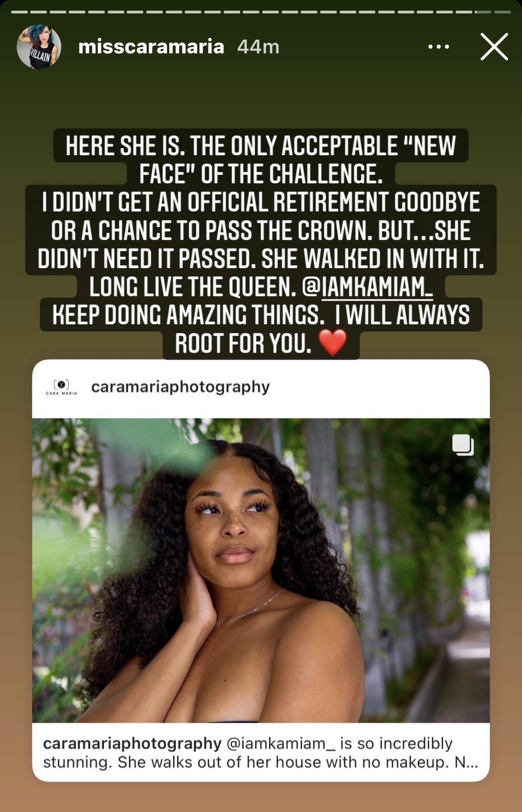This screenshot has height=812, width=522.
Task: Jump to the first story progress segment
Action: tap(19, 12)
